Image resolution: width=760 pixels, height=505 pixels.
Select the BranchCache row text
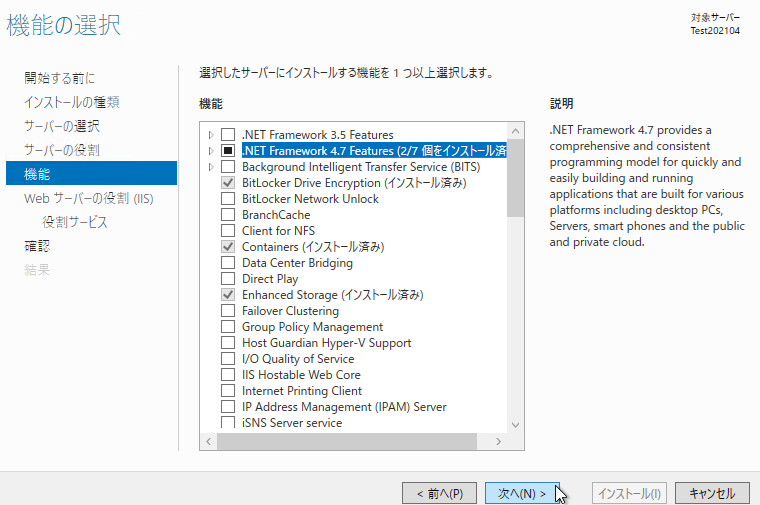click(x=276, y=215)
